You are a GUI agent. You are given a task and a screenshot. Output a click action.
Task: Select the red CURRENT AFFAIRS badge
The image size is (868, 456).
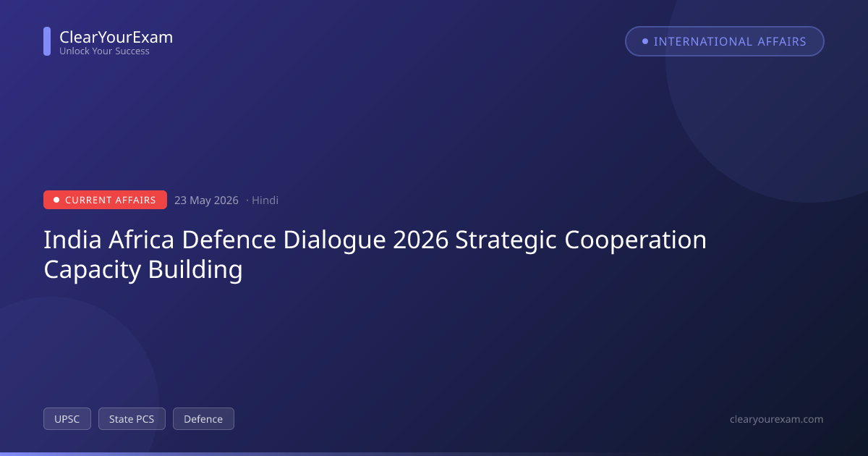[105, 200]
